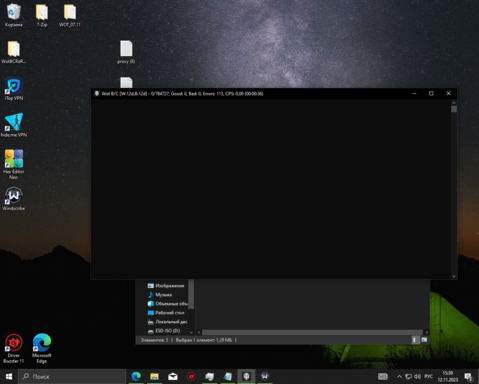Open Музыка in Explorer navigation pane
This screenshot has width=479, height=384.
tap(160, 295)
